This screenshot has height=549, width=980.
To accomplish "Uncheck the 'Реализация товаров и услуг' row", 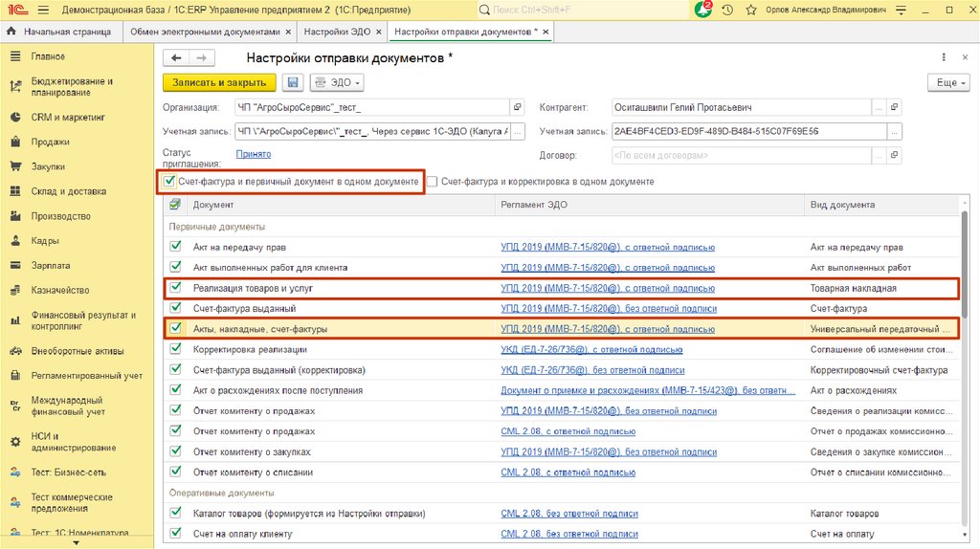I will coord(174,288).
